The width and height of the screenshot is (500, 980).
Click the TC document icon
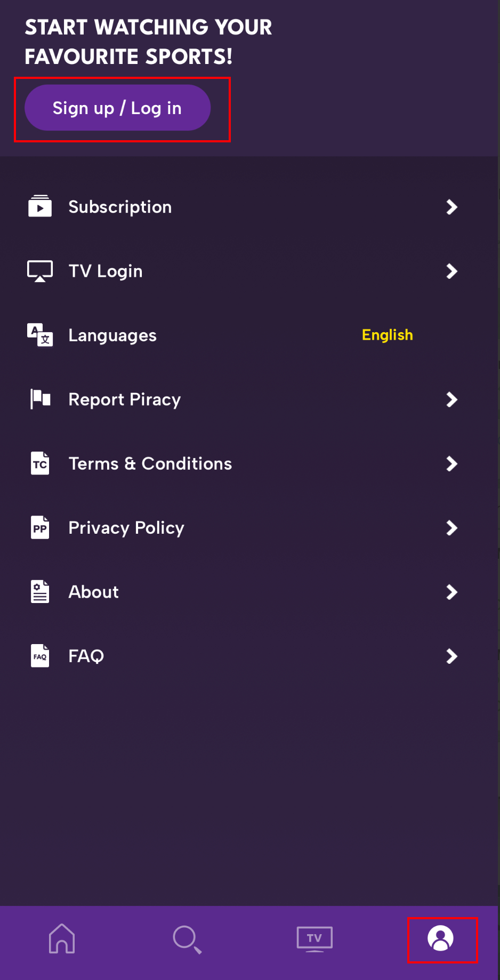click(40, 463)
